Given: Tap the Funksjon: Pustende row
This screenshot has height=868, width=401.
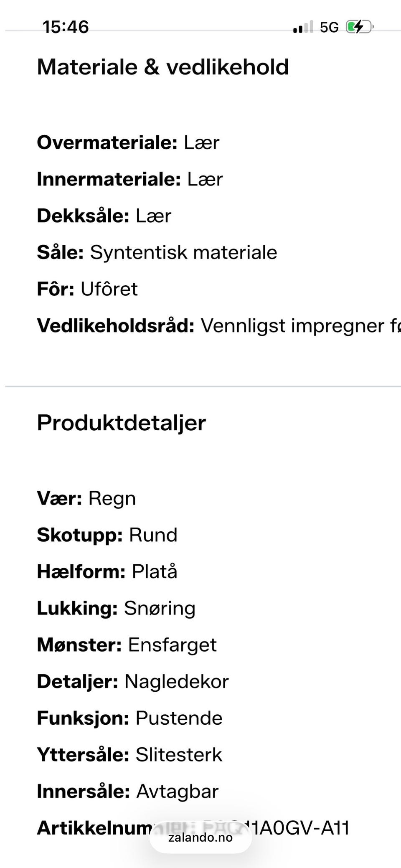Looking at the screenshot, I should [x=129, y=718].
